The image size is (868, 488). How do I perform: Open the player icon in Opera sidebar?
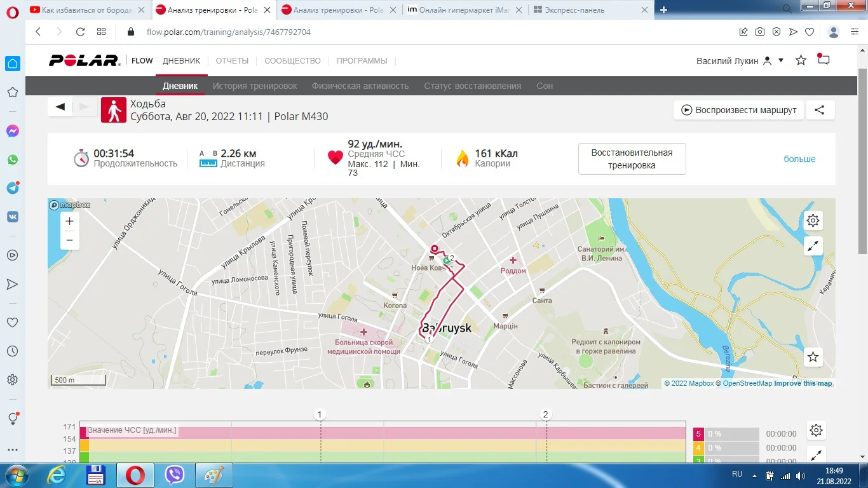(x=12, y=255)
